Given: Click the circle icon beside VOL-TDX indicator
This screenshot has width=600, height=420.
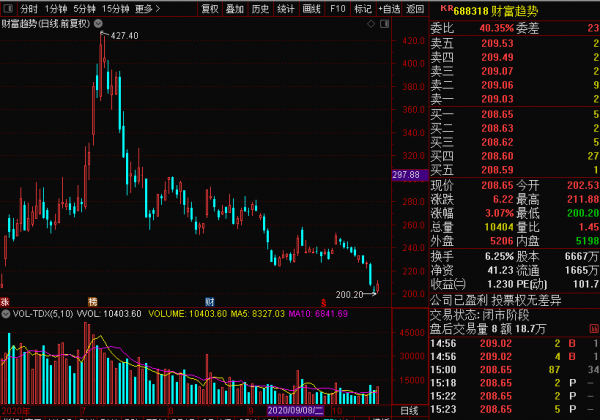Looking at the screenshot, I should tap(5, 314).
